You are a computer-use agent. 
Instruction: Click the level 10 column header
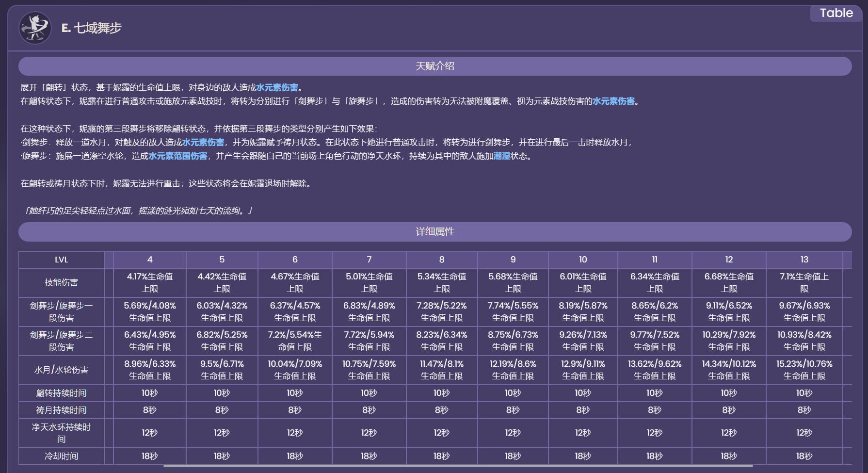(x=583, y=260)
